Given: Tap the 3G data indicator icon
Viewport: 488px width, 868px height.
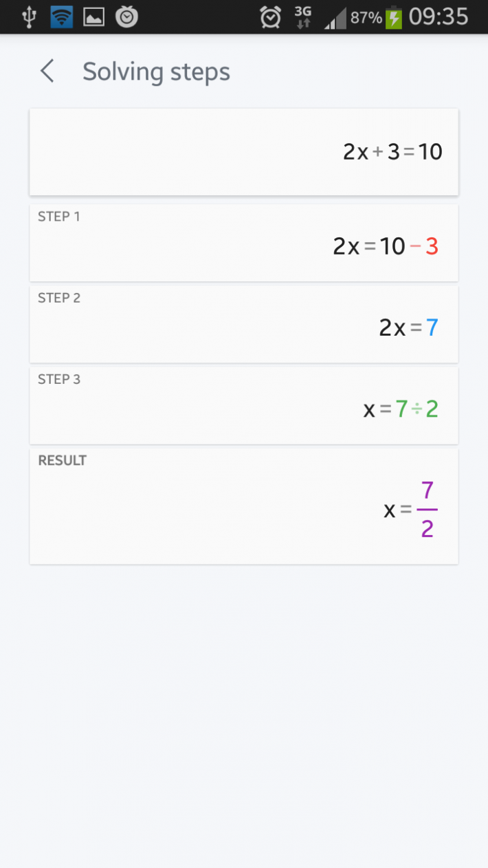Looking at the screenshot, I should [302, 17].
